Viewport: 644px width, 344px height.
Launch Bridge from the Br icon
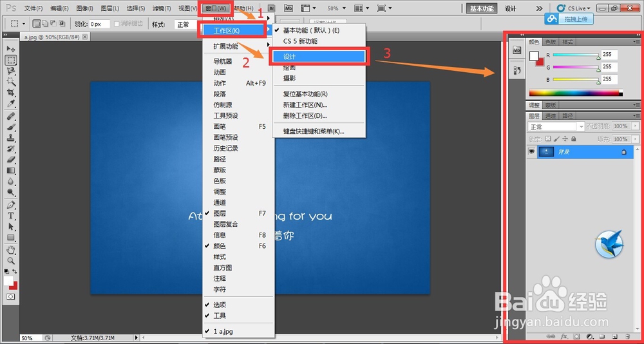(x=272, y=8)
